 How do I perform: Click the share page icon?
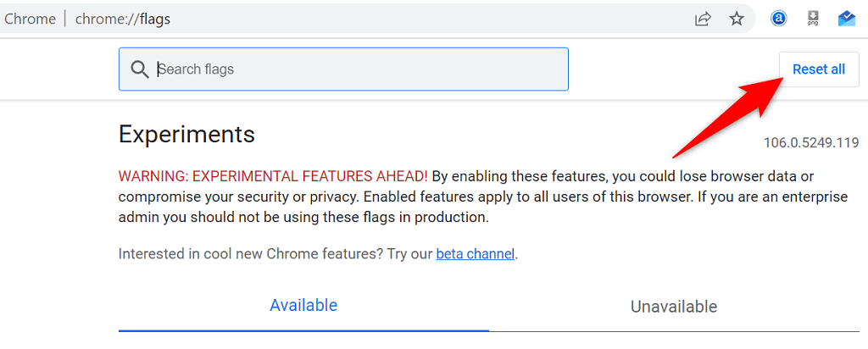click(703, 19)
